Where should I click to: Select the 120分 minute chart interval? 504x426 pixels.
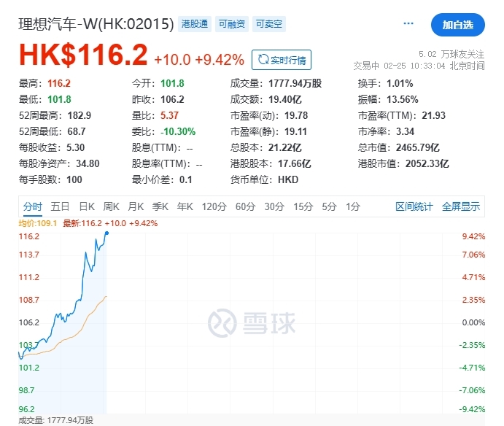point(214,206)
